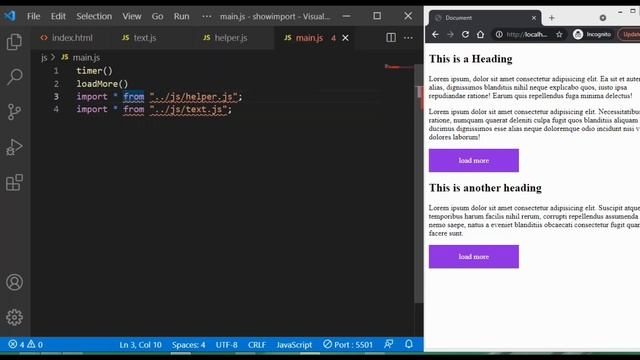
Task: Select the Document tab in browser
Action: pos(484,18)
